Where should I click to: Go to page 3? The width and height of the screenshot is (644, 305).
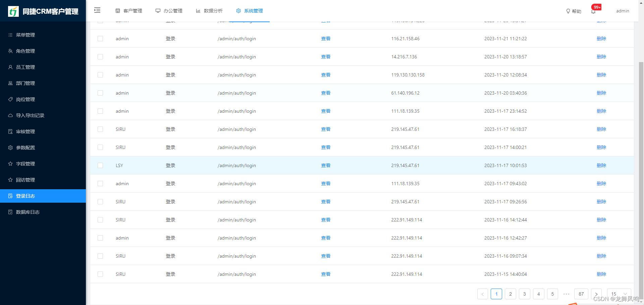pyautogui.click(x=525, y=294)
